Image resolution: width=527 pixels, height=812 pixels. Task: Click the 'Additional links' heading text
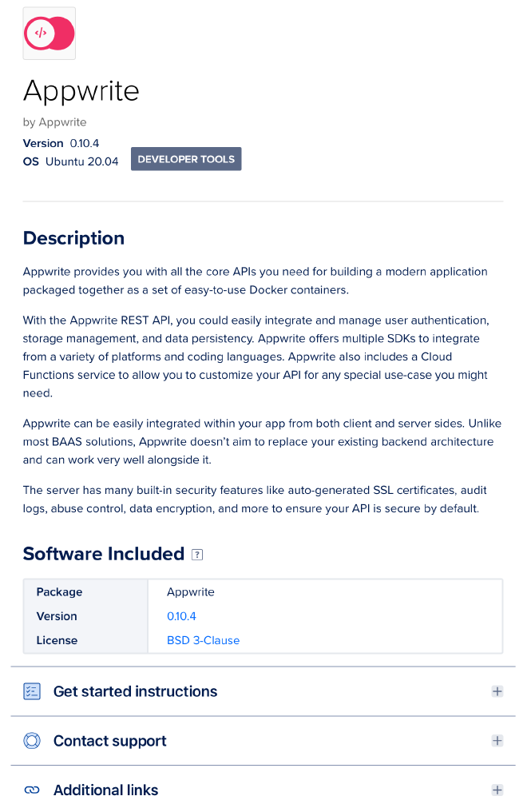point(105,790)
